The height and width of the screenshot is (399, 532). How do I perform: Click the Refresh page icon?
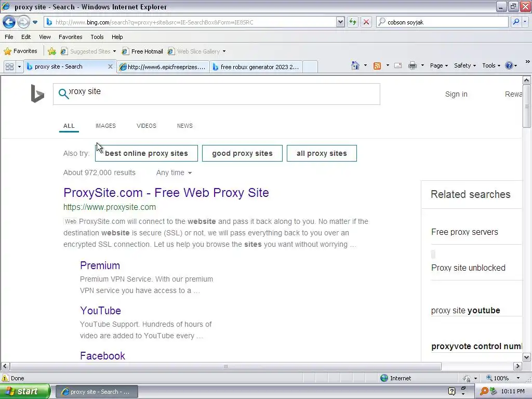353,22
